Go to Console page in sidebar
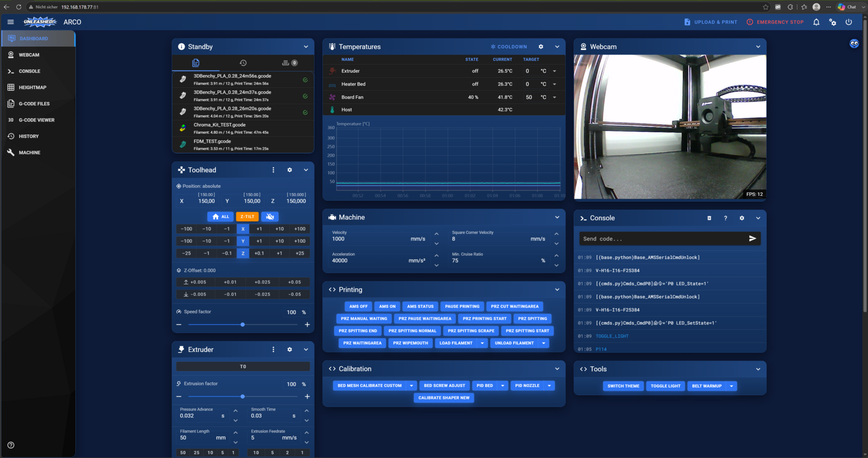 pyautogui.click(x=38, y=71)
